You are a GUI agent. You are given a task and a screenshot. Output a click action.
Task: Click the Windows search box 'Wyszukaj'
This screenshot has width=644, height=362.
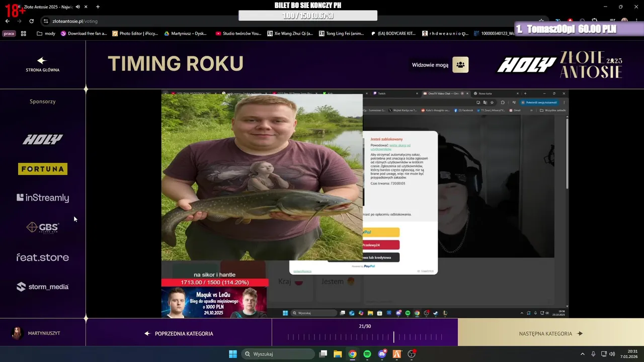pos(278,354)
